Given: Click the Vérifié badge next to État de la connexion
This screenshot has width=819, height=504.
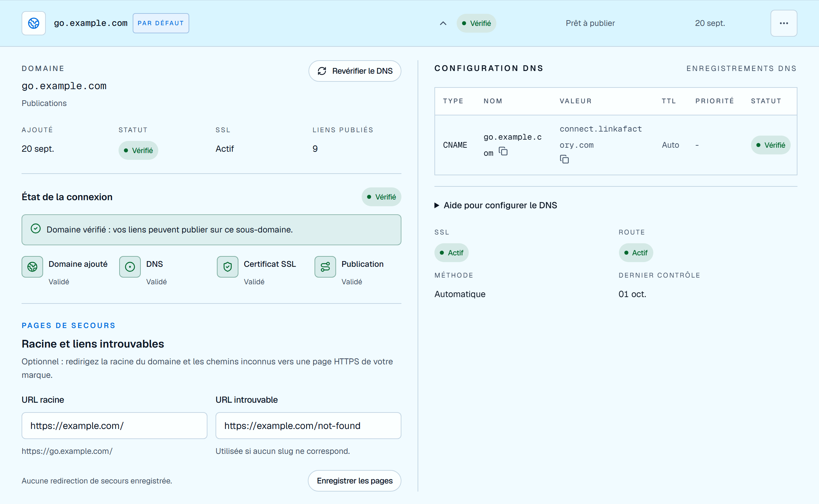Looking at the screenshot, I should tap(382, 197).
